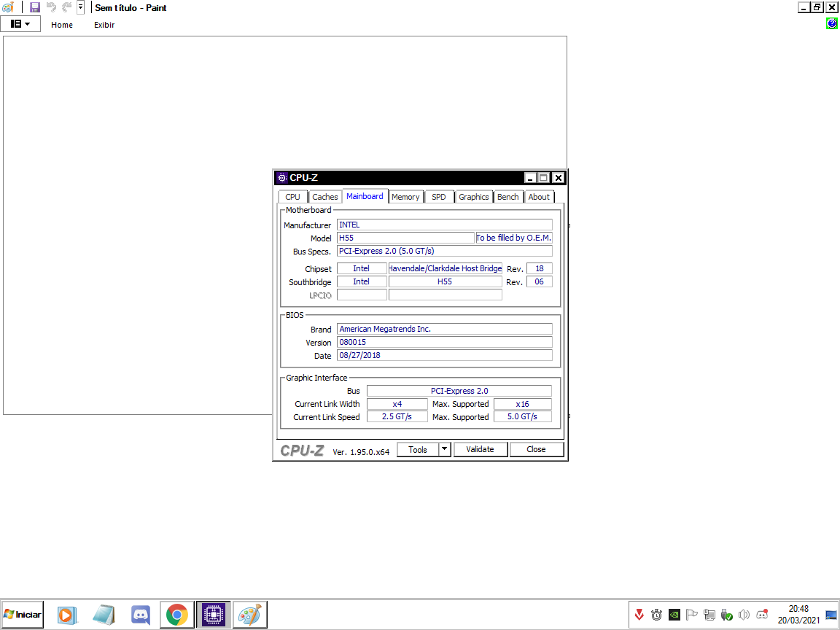Click the CPU-Z title bar app icon

[282, 178]
